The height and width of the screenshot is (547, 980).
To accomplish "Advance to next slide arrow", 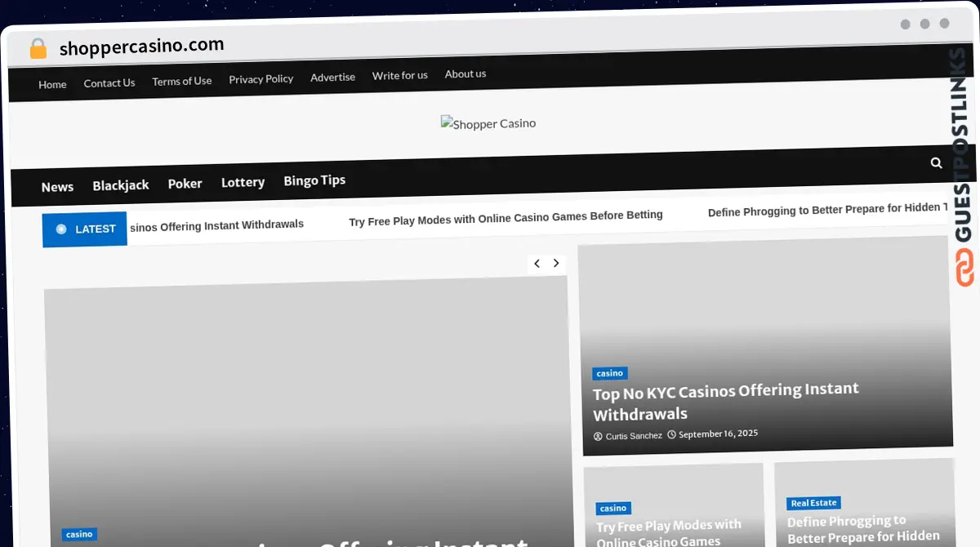I will pos(556,263).
